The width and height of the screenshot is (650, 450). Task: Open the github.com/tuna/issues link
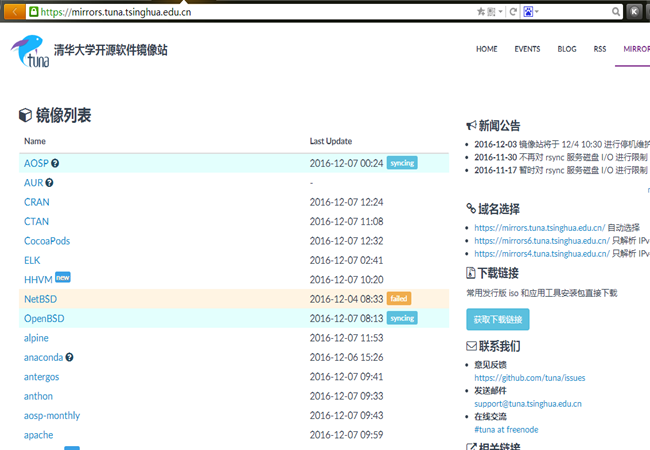pos(530,378)
